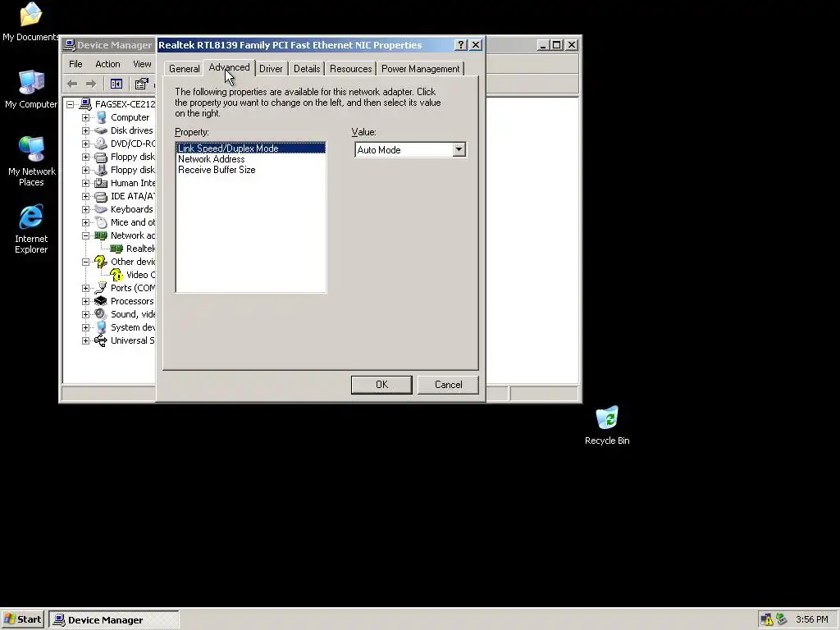Select the Keyboards category icon
840x630 pixels.
[101, 209]
